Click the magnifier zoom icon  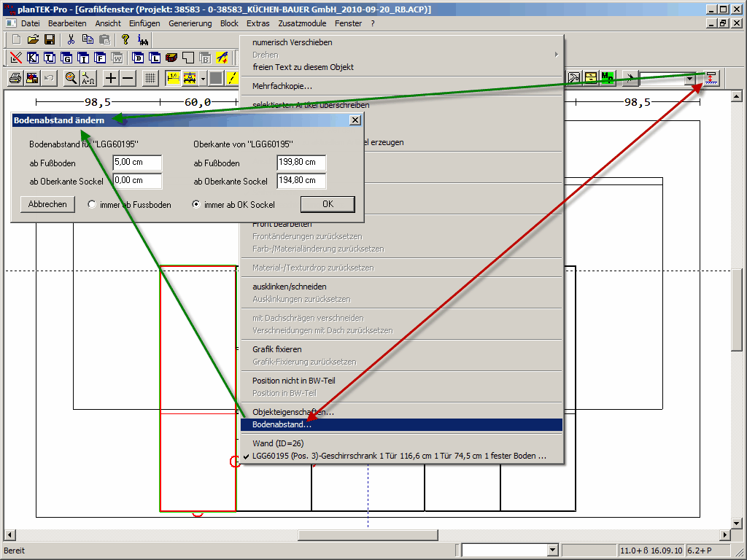[71, 78]
